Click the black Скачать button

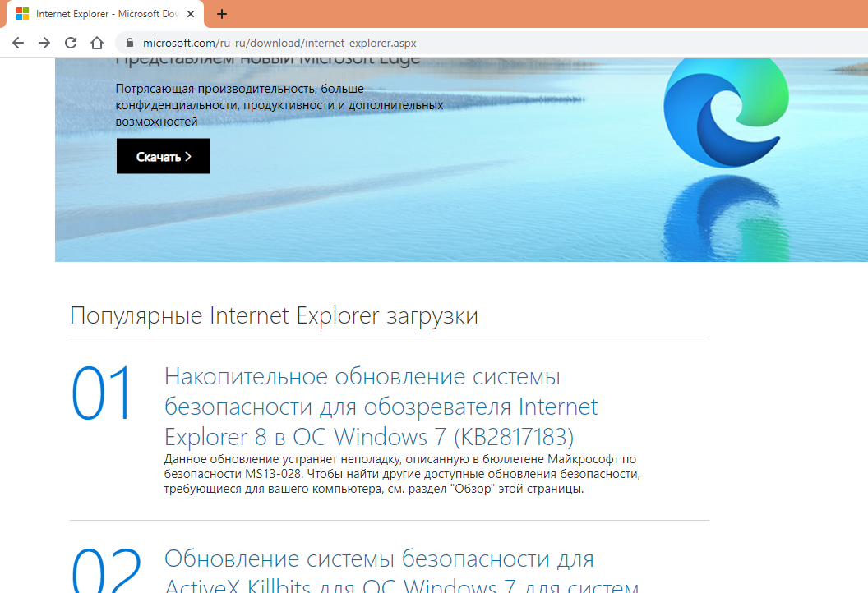164,156
